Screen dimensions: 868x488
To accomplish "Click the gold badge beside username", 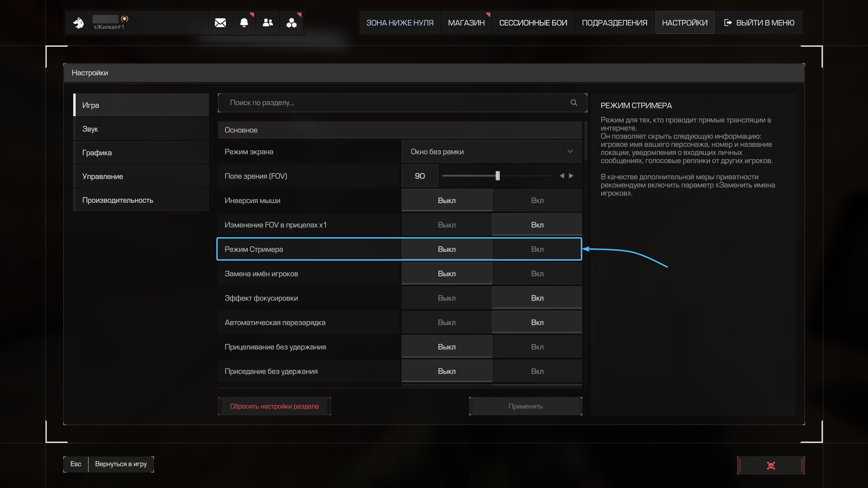I will point(124,18).
